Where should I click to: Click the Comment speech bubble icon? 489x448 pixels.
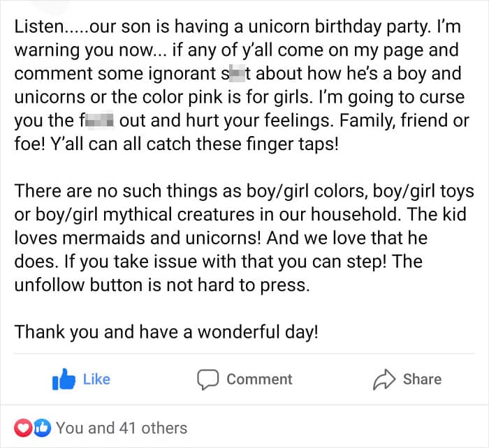pyautogui.click(x=207, y=380)
